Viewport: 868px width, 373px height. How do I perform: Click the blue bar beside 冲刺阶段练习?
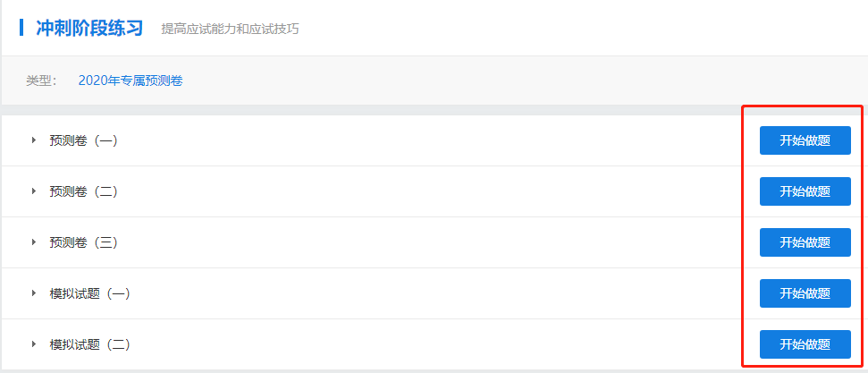click(x=21, y=28)
